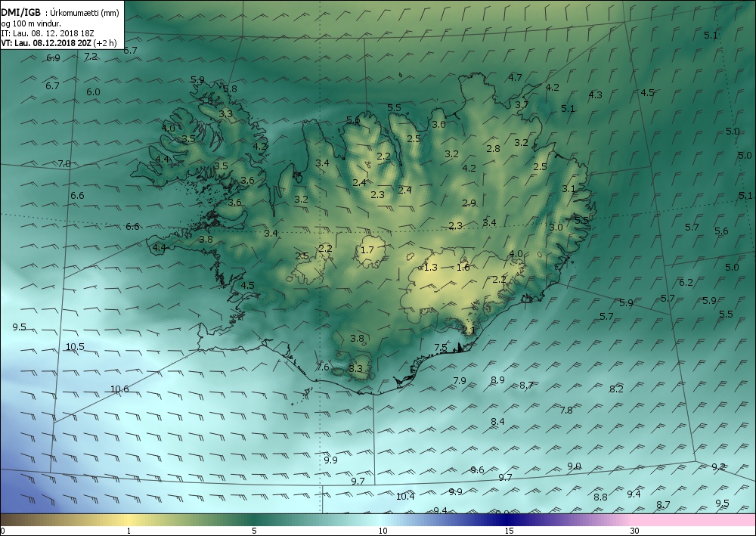The image size is (756, 536).
Task: Click the 1.3 value on Vatnajökull
Action: coord(431,267)
